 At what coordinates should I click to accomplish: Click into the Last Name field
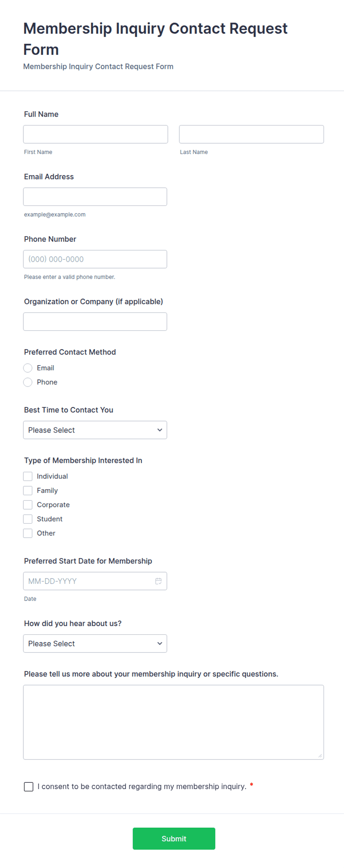[252, 134]
